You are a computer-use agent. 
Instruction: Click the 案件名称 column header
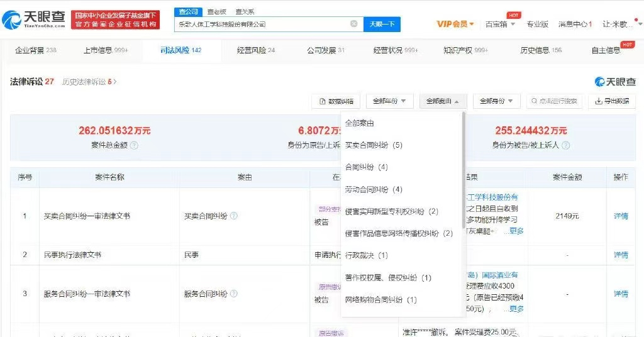point(109,177)
